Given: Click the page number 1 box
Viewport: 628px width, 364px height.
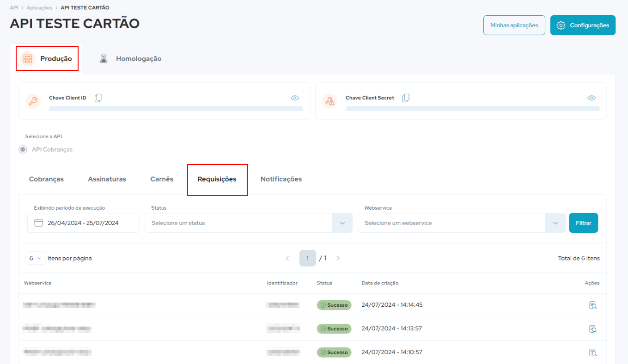Looking at the screenshot, I should (308, 258).
